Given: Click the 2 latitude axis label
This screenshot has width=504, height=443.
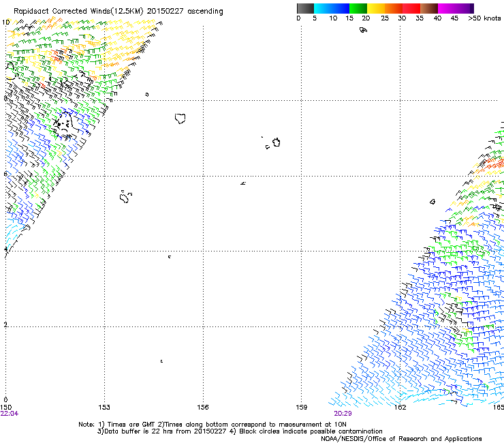Looking at the screenshot, I should 5,325.
